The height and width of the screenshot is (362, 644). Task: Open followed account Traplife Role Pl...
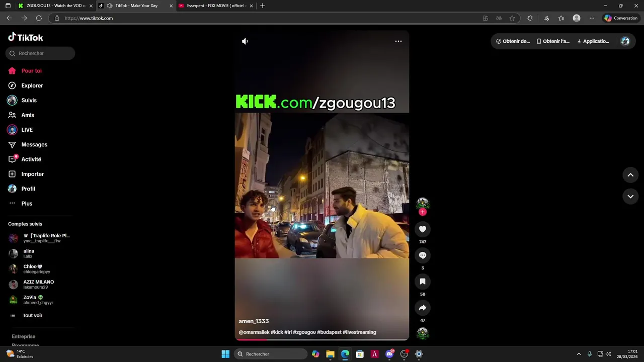pos(40,238)
